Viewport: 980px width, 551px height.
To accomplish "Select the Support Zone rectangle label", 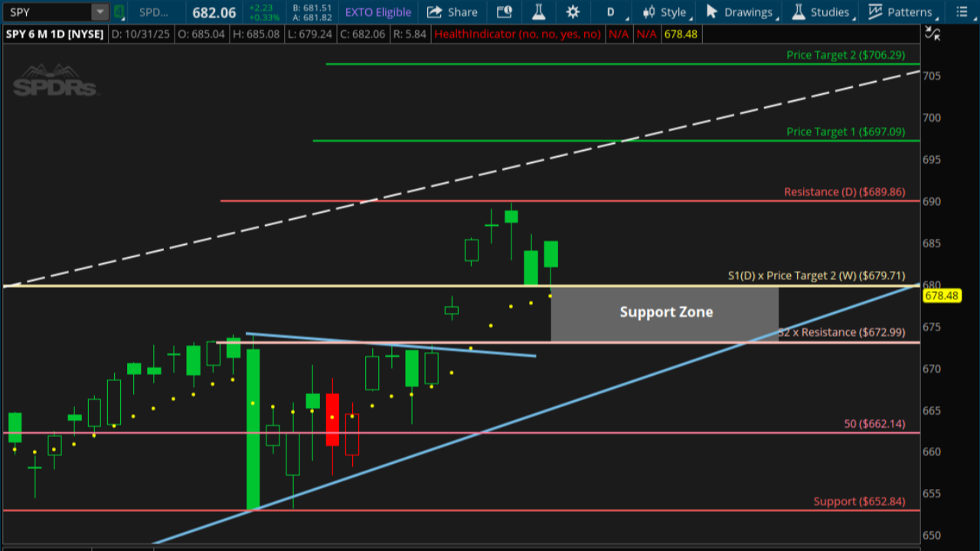I will click(x=666, y=312).
